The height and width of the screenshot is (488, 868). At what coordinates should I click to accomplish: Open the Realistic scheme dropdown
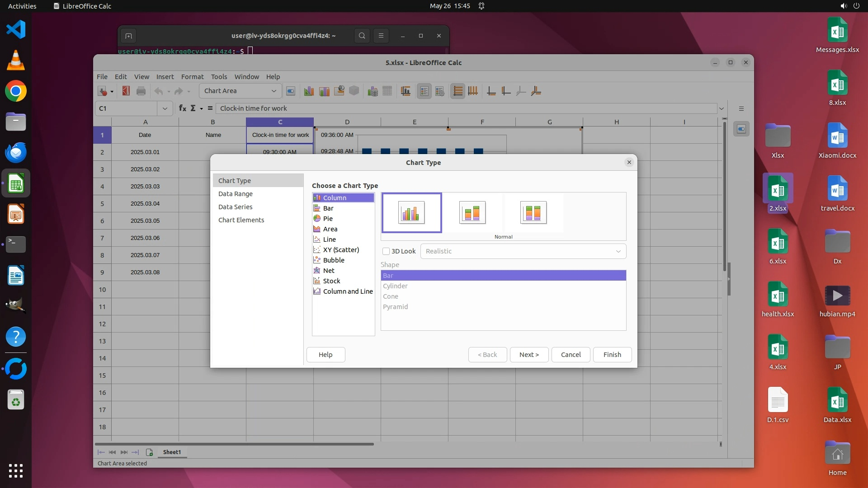point(523,251)
